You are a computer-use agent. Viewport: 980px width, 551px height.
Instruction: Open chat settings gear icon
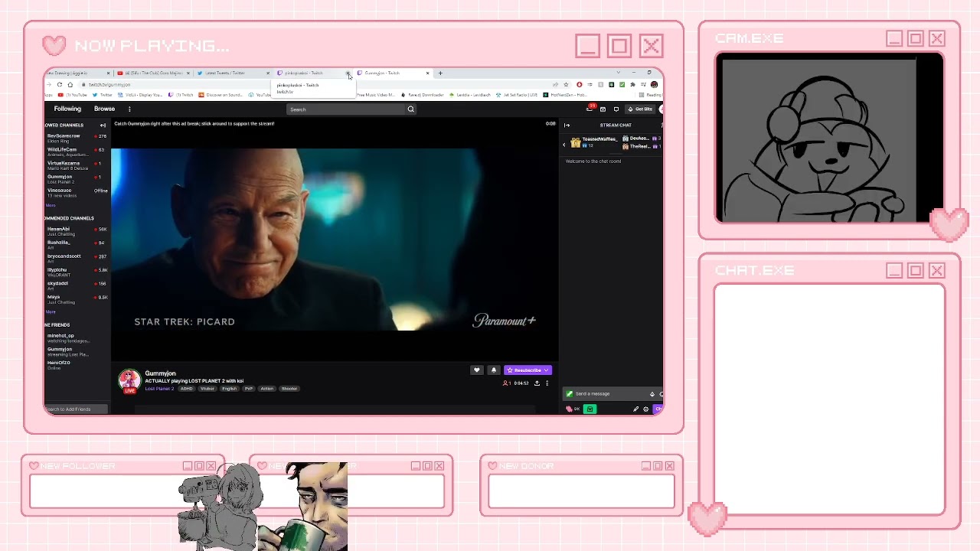pyautogui.click(x=645, y=409)
